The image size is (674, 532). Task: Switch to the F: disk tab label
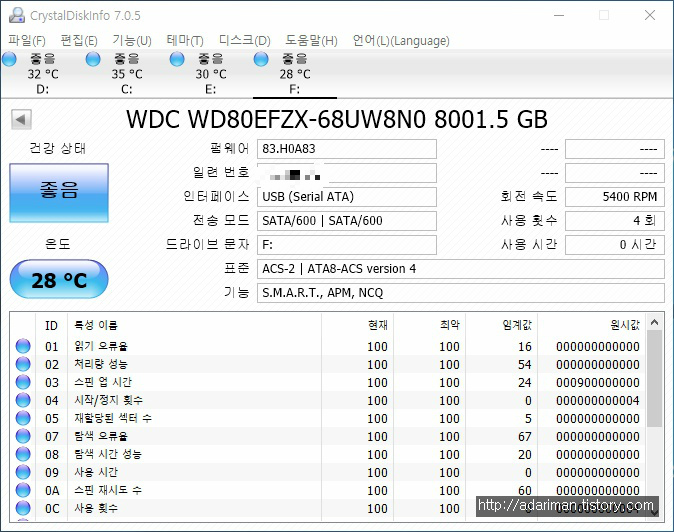click(294, 89)
